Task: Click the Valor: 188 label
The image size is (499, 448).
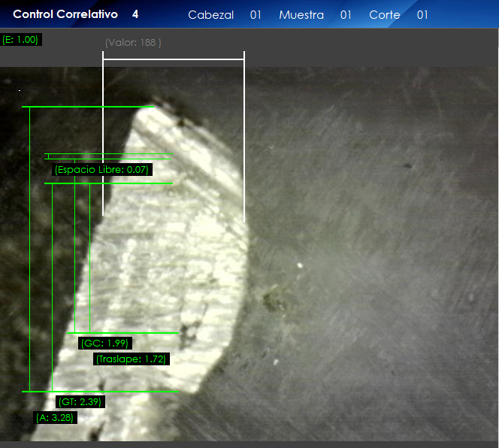Action: [x=133, y=43]
